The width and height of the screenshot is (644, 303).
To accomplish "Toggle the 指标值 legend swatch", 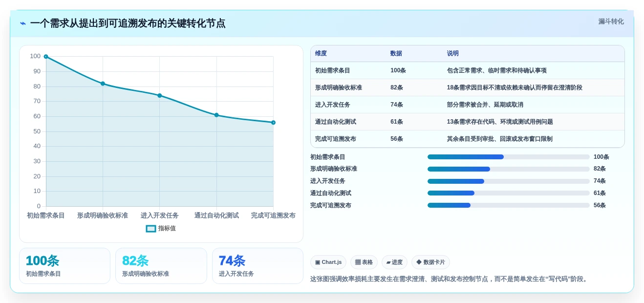I will [x=151, y=229].
